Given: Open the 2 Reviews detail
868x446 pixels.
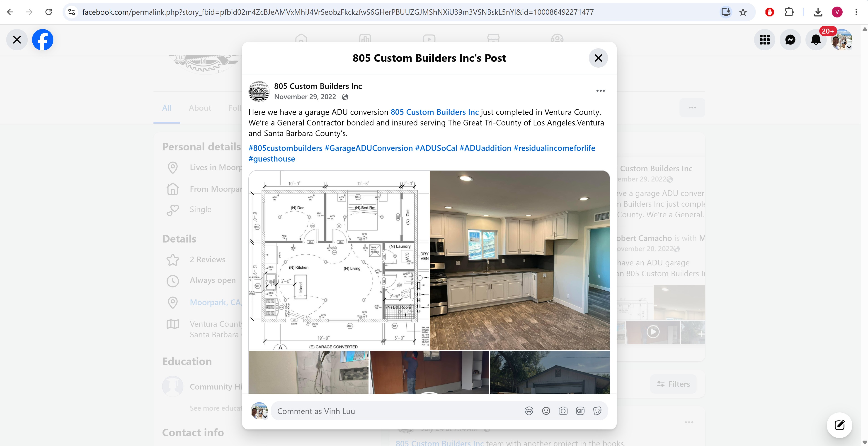Looking at the screenshot, I should pyautogui.click(x=208, y=260).
